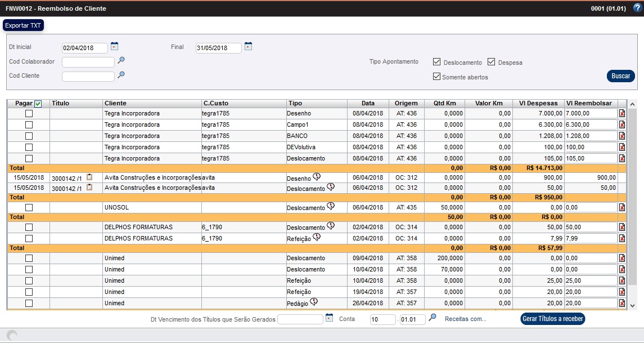Click Gerar Títulos a receber button
This screenshot has height=343, width=644.
(x=553, y=319)
